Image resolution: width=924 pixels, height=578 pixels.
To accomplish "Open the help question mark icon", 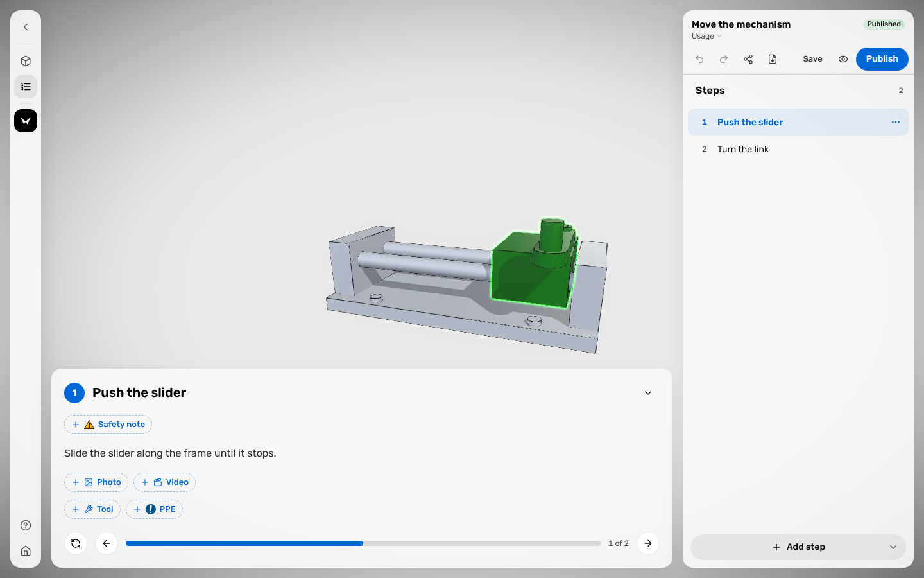I will (26, 525).
